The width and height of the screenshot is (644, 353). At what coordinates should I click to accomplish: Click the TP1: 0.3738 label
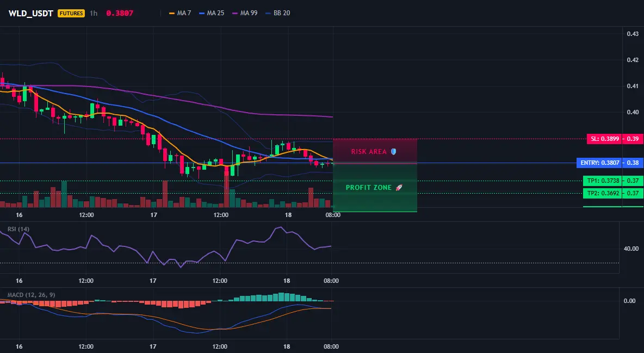[x=603, y=181]
